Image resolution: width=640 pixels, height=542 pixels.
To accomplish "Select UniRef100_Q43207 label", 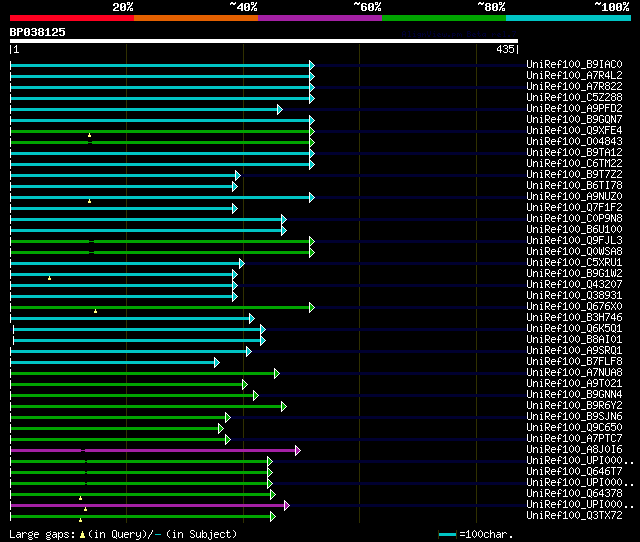I will [574, 285].
